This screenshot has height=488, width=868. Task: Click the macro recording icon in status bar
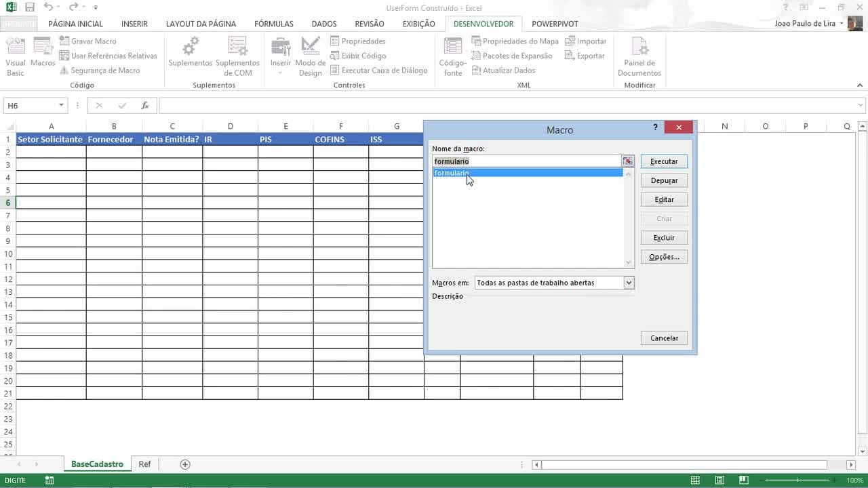49,481
